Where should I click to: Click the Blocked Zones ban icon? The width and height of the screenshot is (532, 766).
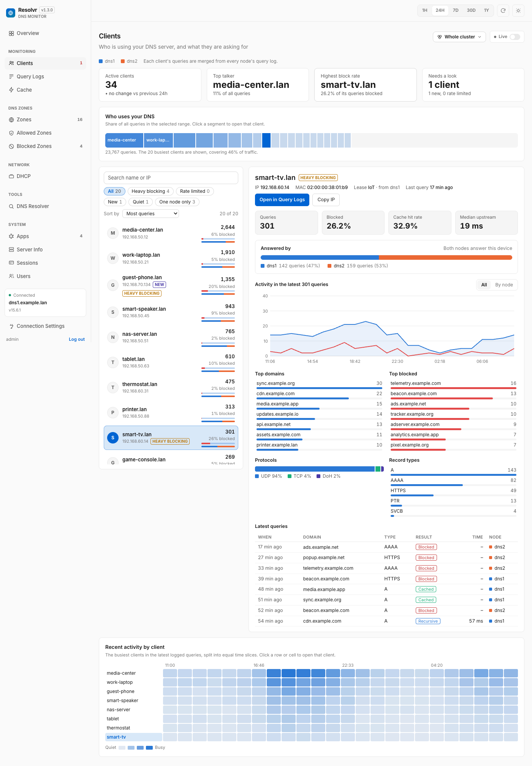click(x=11, y=146)
